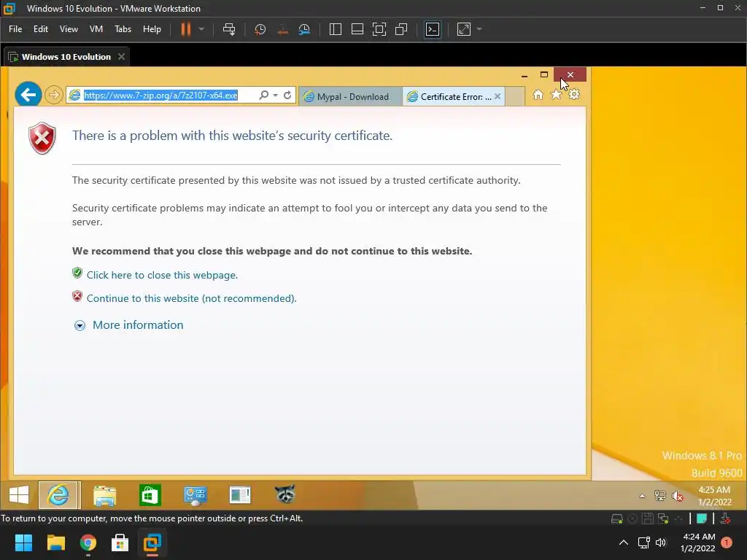This screenshot has width=747, height=560.
Task: Switch to the Mypal - Download tab
Action: pos(350,97)
